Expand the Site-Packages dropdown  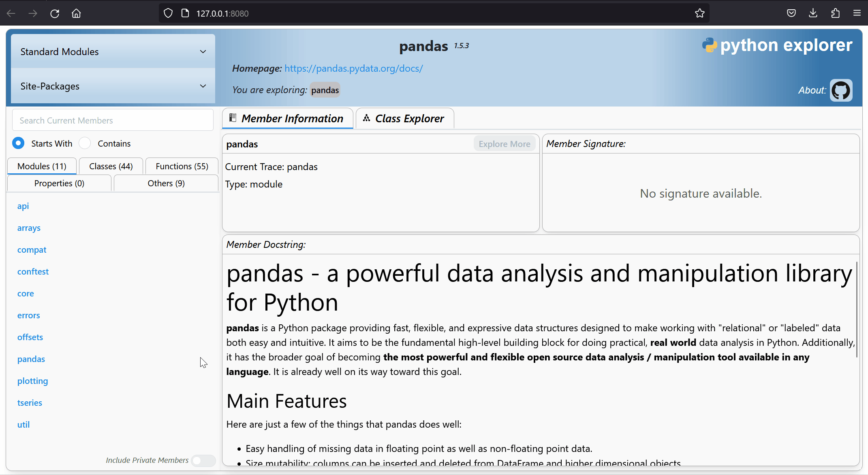click(113, 86)
